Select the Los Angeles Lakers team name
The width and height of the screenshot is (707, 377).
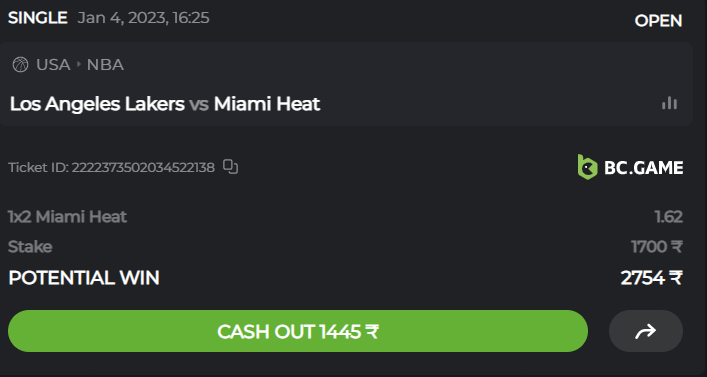tap(97, 104)
